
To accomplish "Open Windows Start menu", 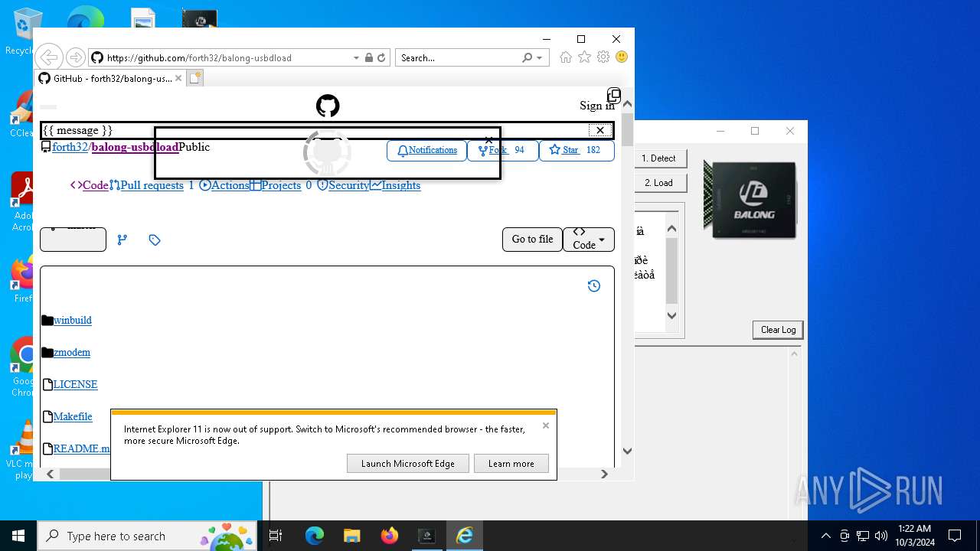I will 18,536.
